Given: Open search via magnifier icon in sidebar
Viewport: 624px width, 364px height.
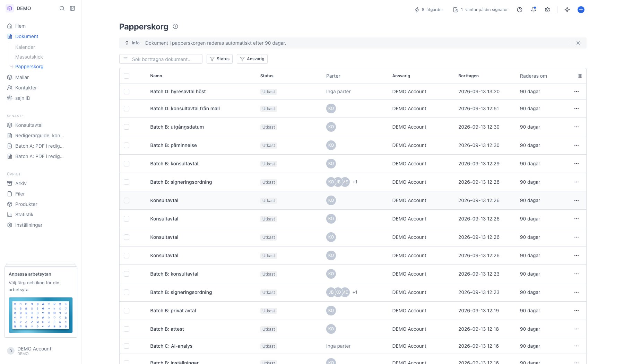Looking at the screenshot, I should pyautogui.click(x=62, y=8).
